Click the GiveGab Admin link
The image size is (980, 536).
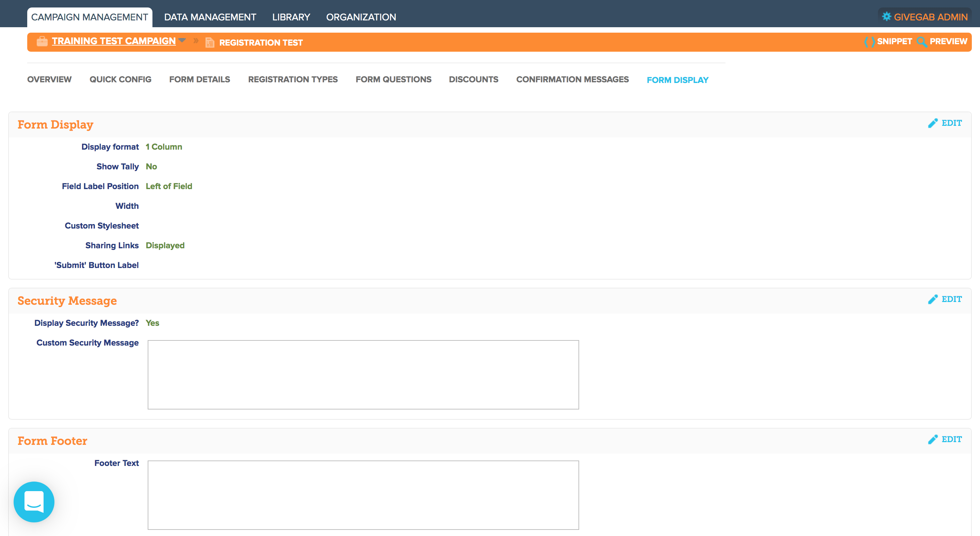click(x=930, y=17)
